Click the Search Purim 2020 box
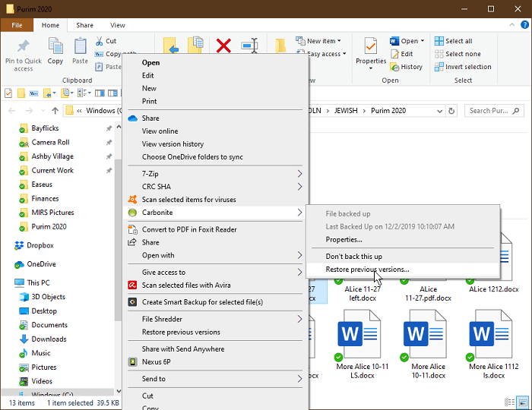532x410 pixels. point(494,111)
